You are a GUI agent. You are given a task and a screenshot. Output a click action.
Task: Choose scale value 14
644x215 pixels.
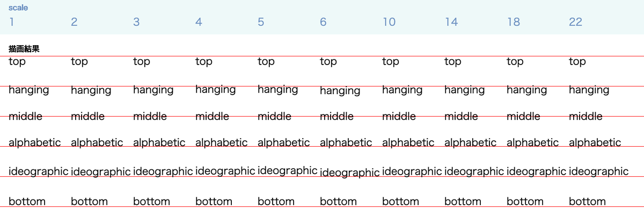coord(451,22)
